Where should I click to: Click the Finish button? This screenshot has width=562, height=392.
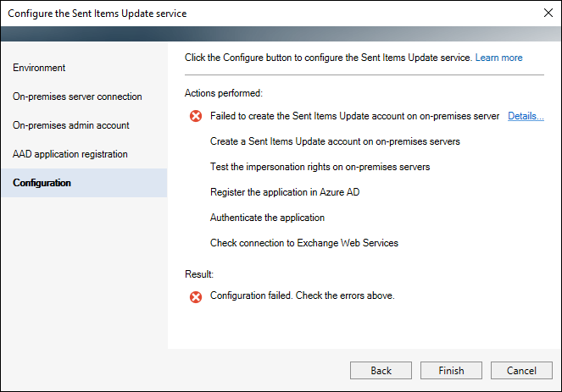pyautogui.click(x=451, y=370)
